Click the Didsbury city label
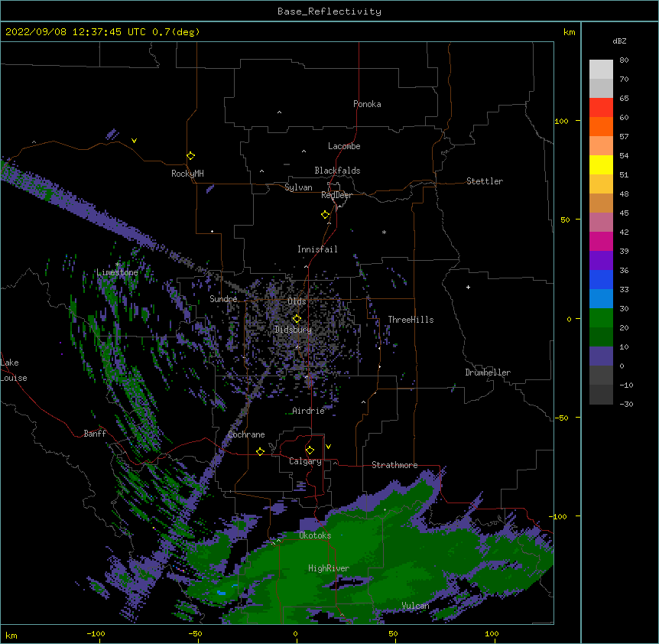The image size is (659, 644). pos(293,330)
